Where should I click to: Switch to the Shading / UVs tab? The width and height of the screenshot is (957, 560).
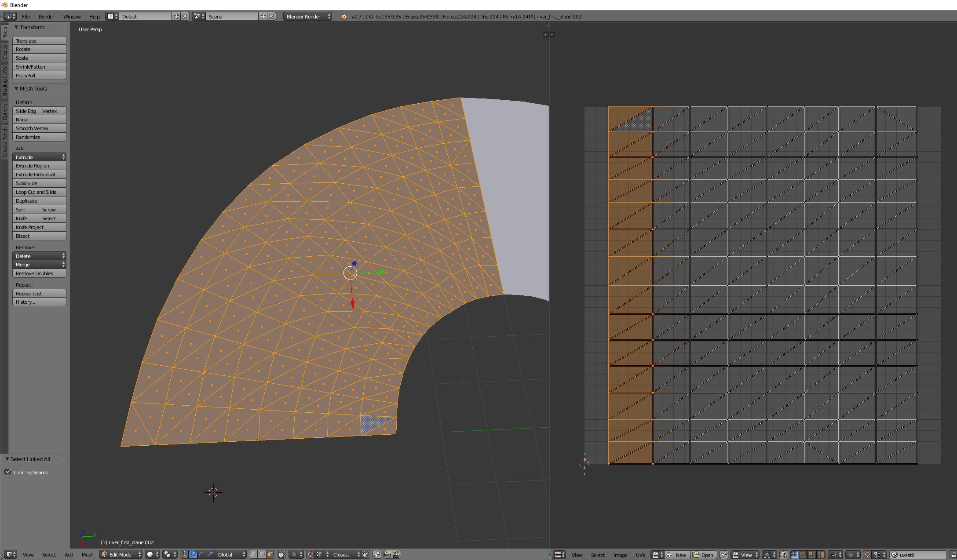[x=4, y=82]
